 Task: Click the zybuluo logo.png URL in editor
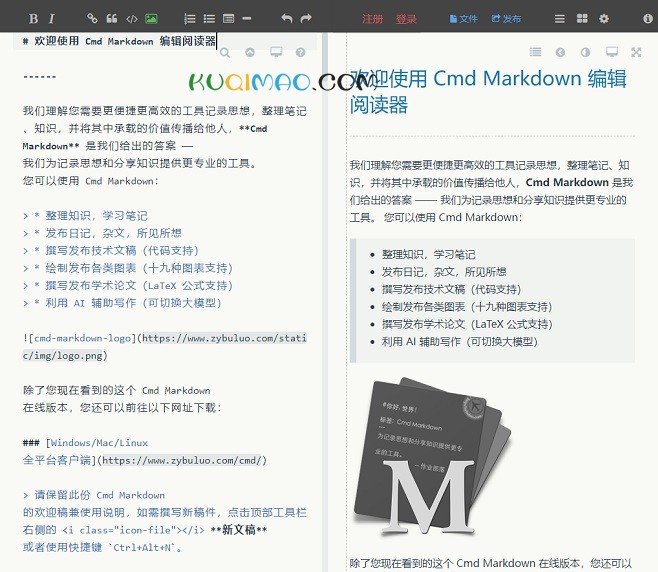click(164, 347)
